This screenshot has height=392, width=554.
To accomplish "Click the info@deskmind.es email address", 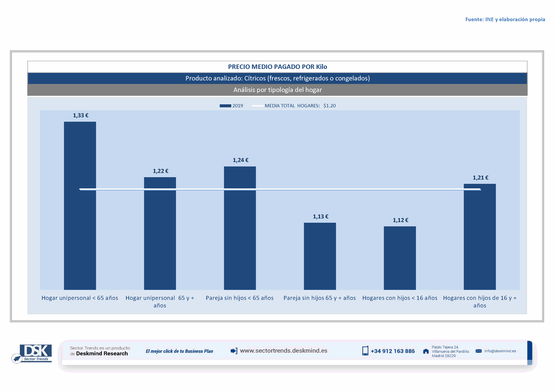I will click(x=500, y=351).
